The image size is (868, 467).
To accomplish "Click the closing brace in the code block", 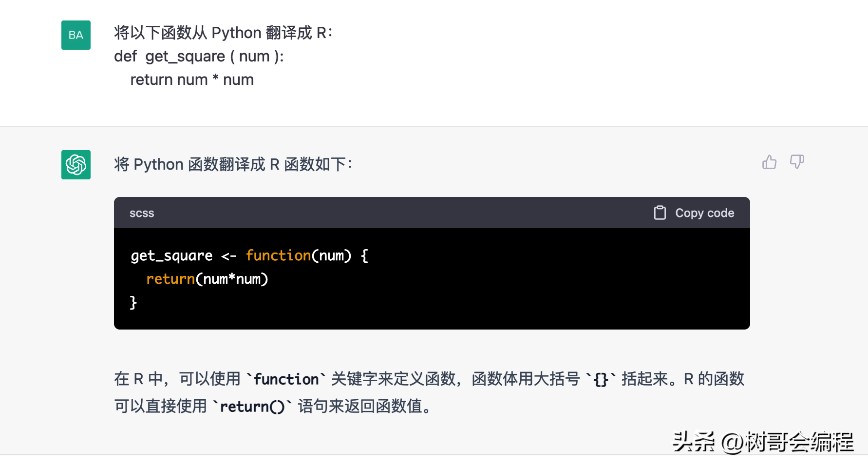I will [x=132, y=303].
